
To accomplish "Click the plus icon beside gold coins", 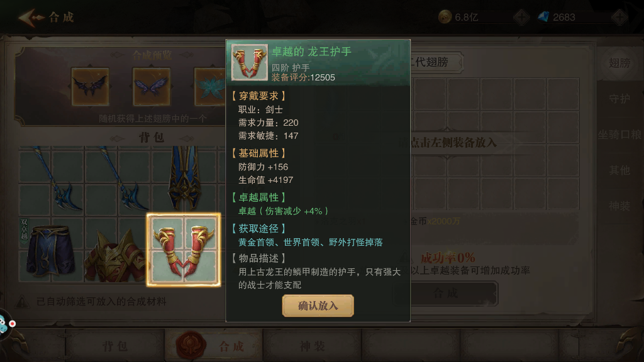I will (x=521, y=17).
